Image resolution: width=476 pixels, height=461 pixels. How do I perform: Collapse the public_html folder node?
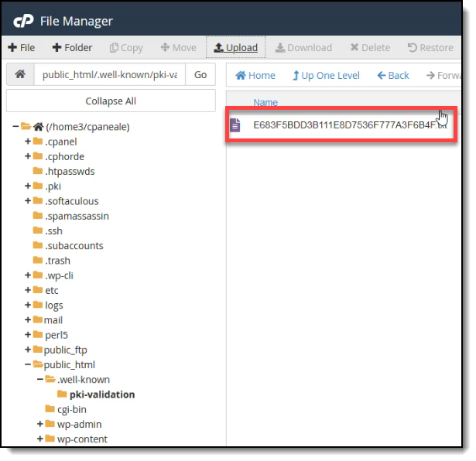pyautogui.click(x=28, y=364)
